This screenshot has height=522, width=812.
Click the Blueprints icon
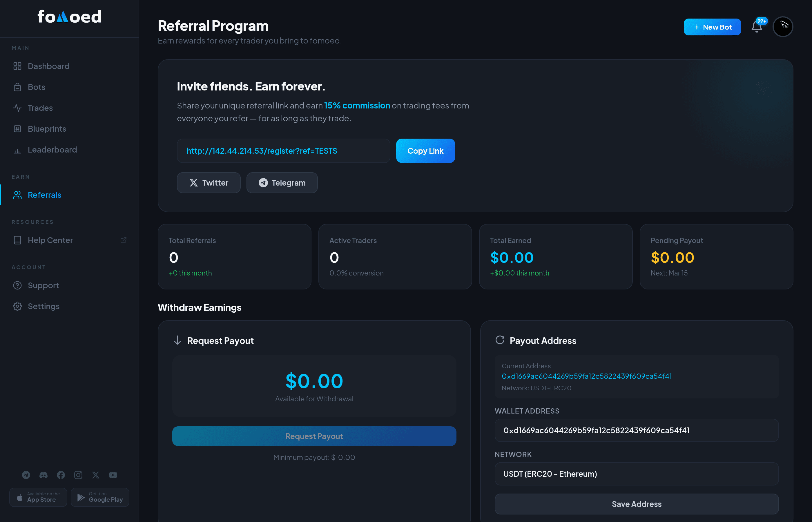(17, 129)
